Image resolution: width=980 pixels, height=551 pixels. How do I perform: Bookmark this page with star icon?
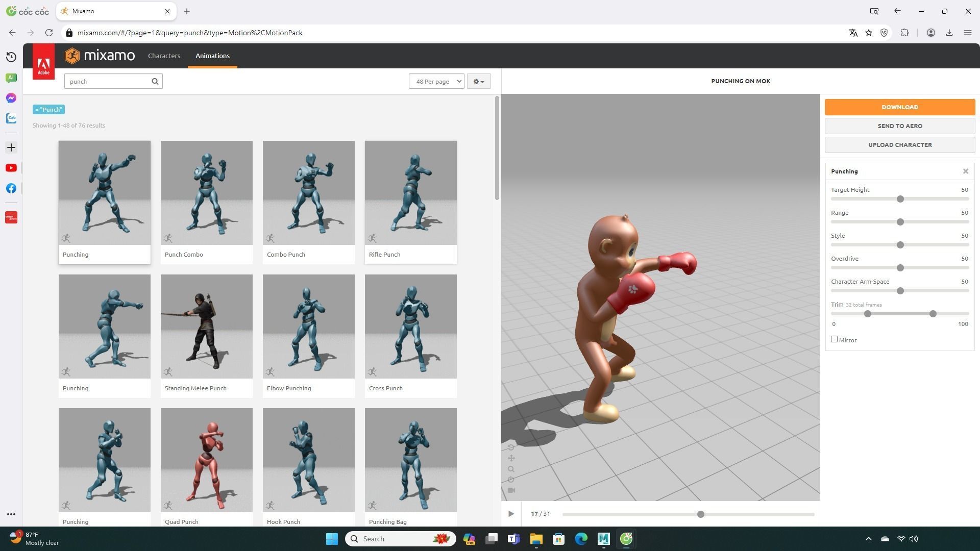[869, 33]
